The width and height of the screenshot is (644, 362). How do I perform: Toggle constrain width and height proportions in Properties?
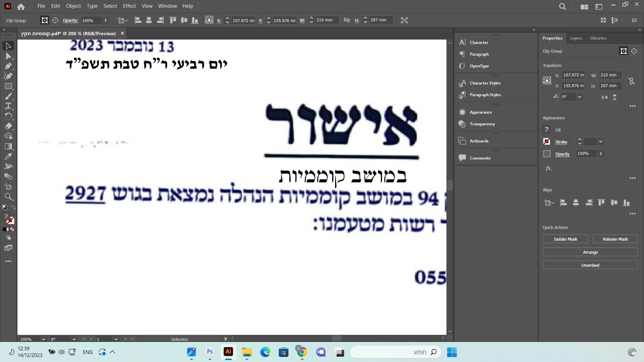tap(632, 81)
